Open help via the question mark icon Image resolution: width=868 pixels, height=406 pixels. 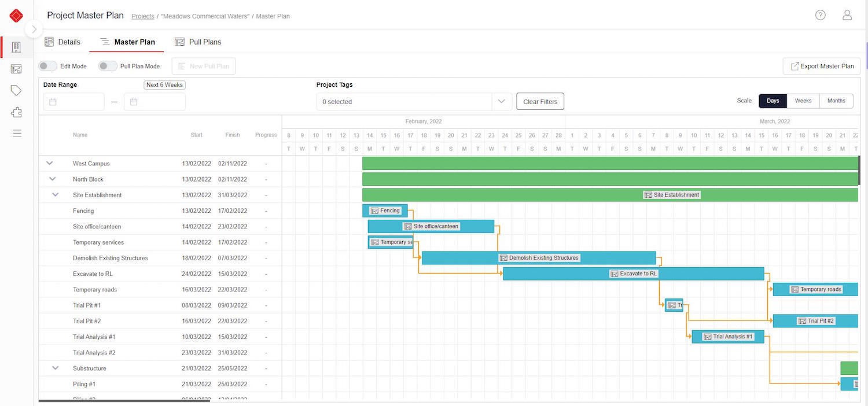pyautogui.click(x=820, y=15)
